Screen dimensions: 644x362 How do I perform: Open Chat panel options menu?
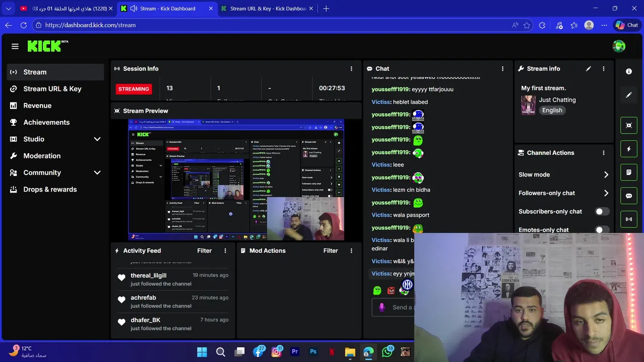(502, 68)
